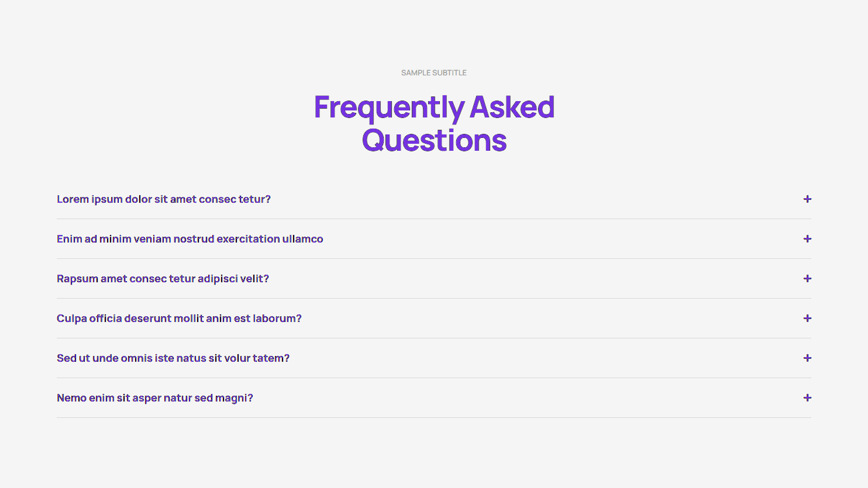Click the 'SAMPLE SUBTITLE' label
The image size is (868, 488).
(433, 72)
